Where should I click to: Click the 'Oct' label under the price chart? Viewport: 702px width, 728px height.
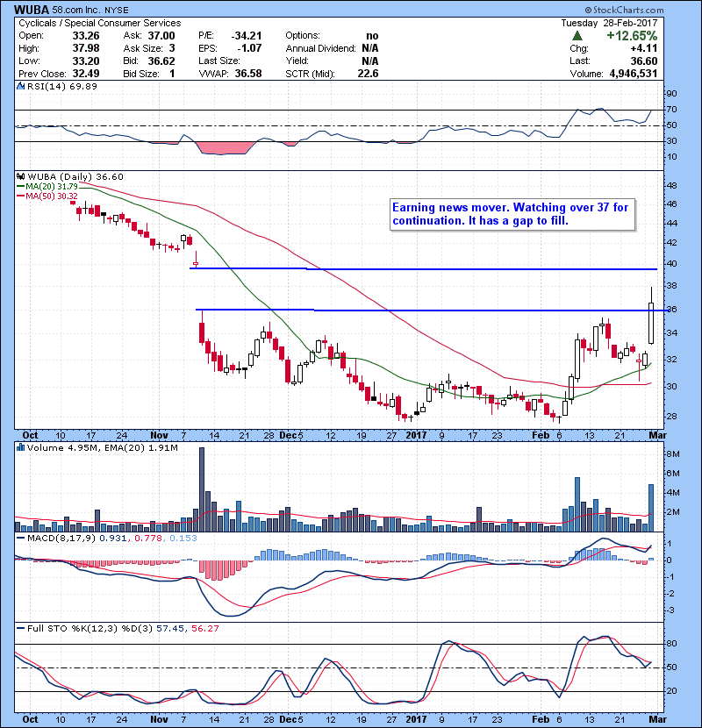coord(30,436)
